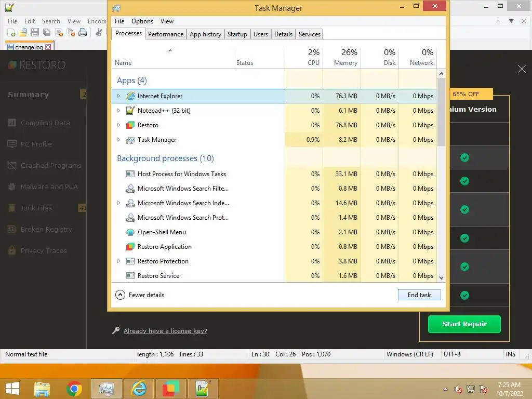Click the Restoro app icon in Task Manager
This screenshot has height=399, width=532.
tap(130, 125)
